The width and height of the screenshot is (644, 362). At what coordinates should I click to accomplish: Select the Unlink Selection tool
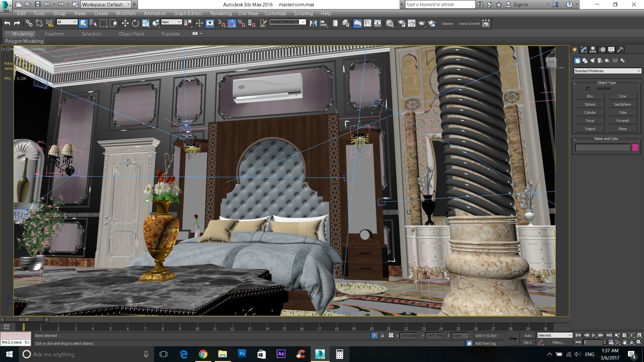(x=39, y=23)
